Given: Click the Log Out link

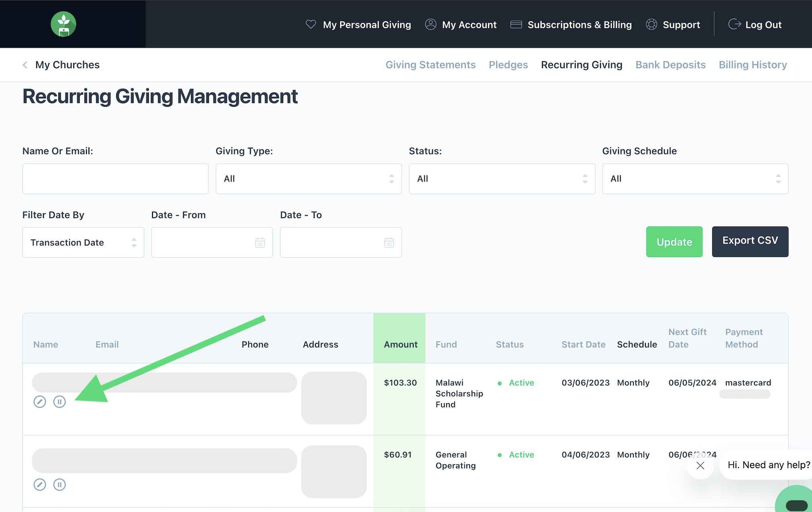Looking at the screenshot, I should [763, 25].
